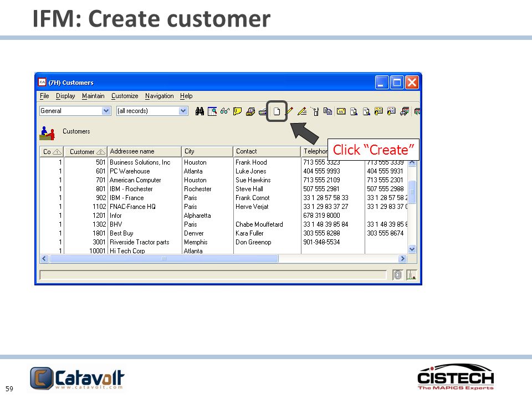This screenshot has width=532, height=399.
Task: Select the IBM - France row
Action: point(223,198)
